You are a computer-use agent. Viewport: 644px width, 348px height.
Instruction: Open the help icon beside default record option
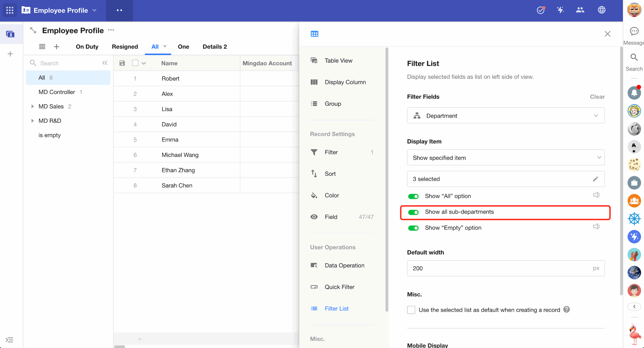[x=566, y=310]
